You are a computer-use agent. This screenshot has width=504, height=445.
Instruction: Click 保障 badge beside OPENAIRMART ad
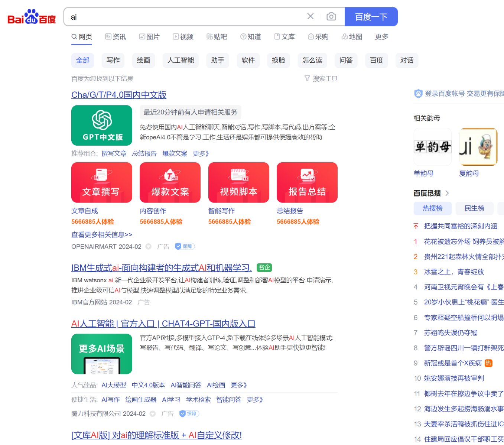click(x=185, y=246)
